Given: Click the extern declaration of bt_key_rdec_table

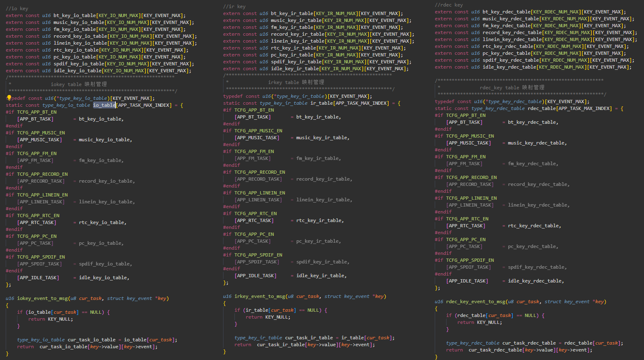Looking at the screenshot, I should [530, 12].
